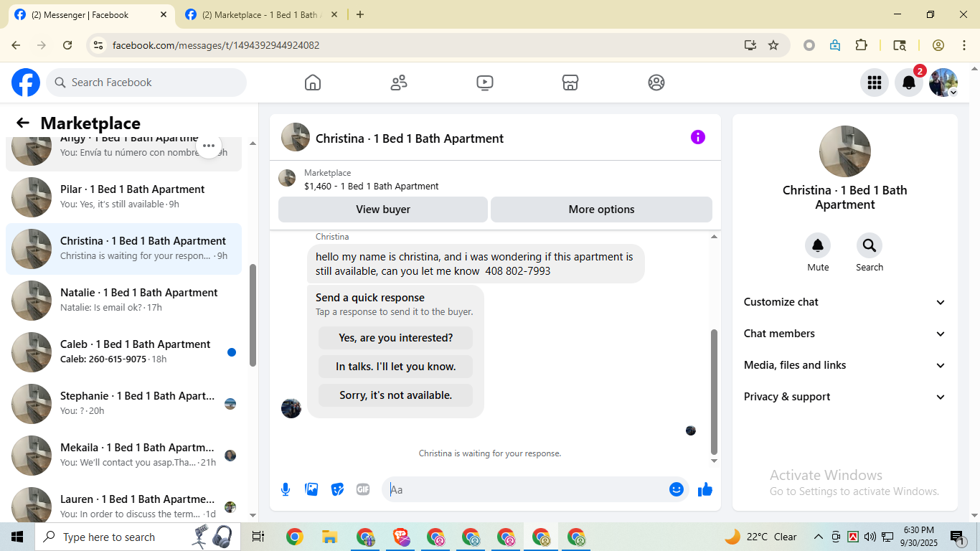This screenshot has height=551, width=980.
Task: Open the Groups icon in top navigation
Action: 656,83
